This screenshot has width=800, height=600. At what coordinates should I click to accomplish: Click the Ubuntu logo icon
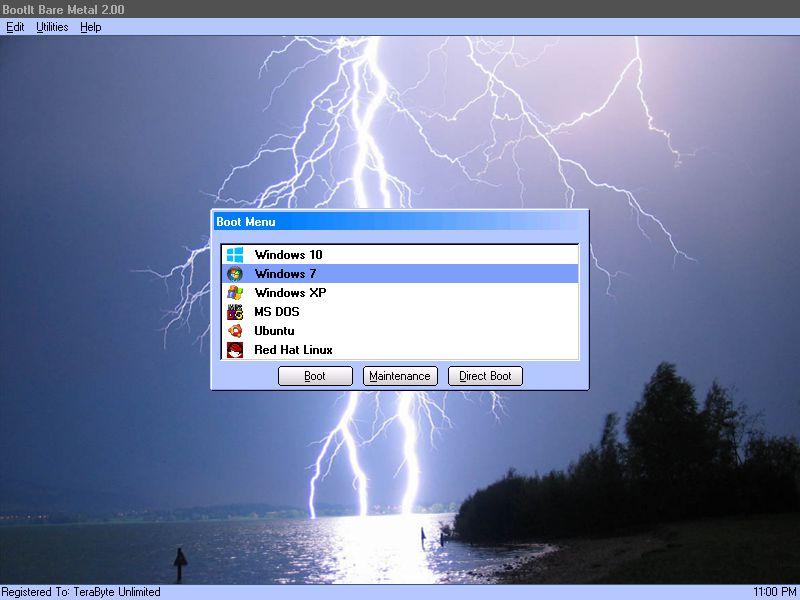[x=235, y=331]
